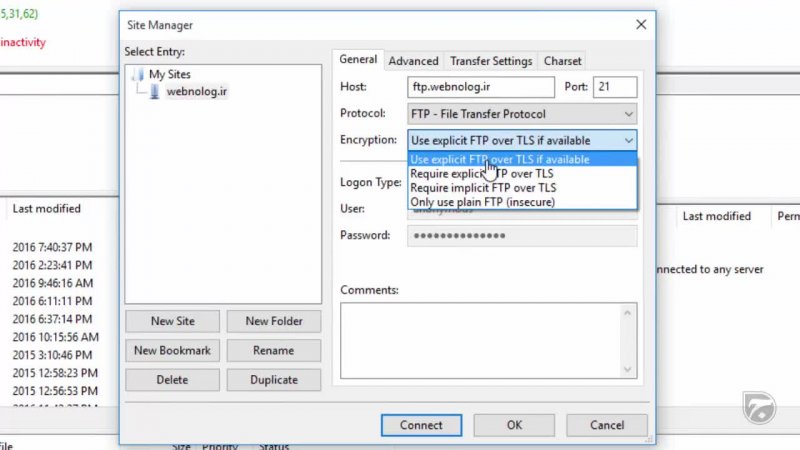The height and width of the screenshot is (450, 800).
Task: Open the Transfer Settings tab
Action: (490, 61)
